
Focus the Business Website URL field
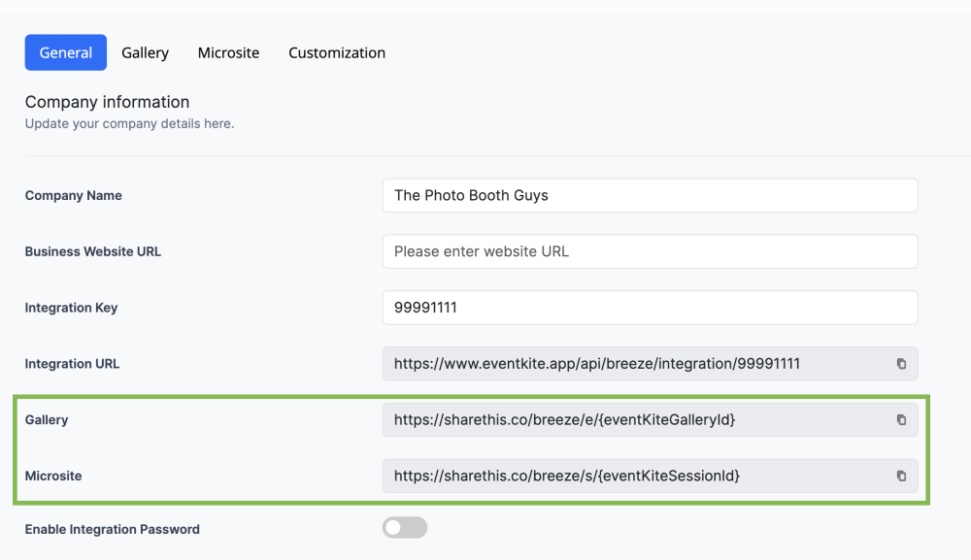pyautogui.click(x=650, y=251)
